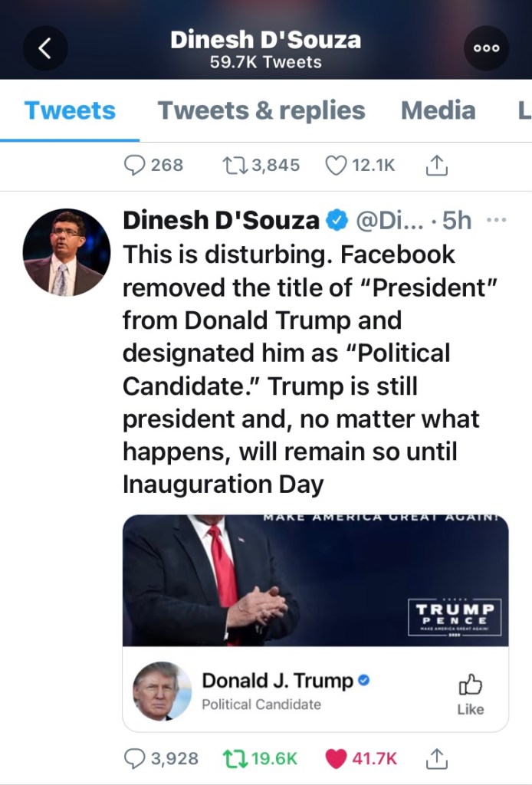Screen dimensions: 532x785
Task: Switch to the Tweets tab
Action: 70,111
